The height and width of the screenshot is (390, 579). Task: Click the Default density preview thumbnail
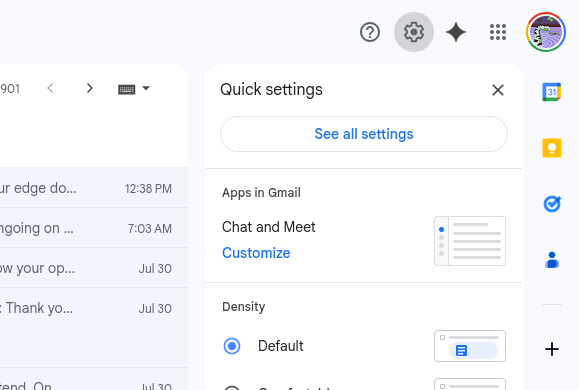pyautogui.click(x=470, y=346)
